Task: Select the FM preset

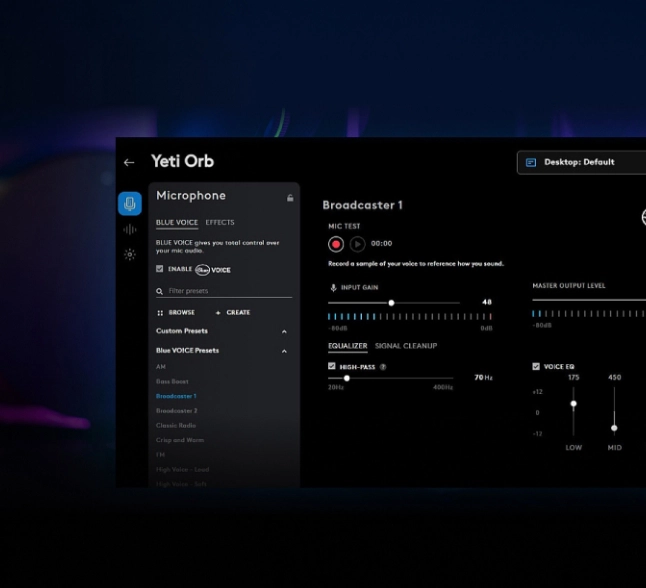Action: coord(160,455)
